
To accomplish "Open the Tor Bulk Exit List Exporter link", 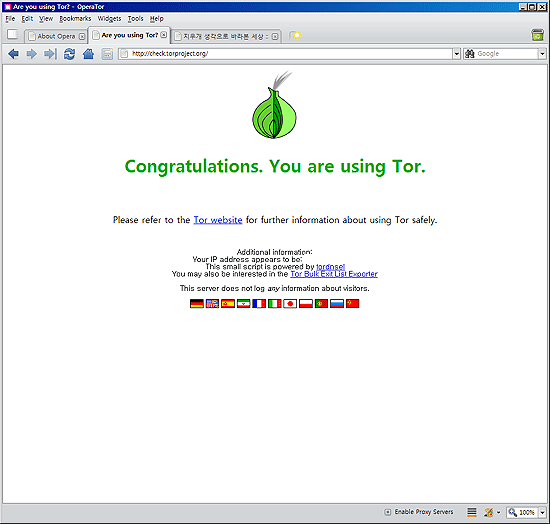I will pos(334,274).
